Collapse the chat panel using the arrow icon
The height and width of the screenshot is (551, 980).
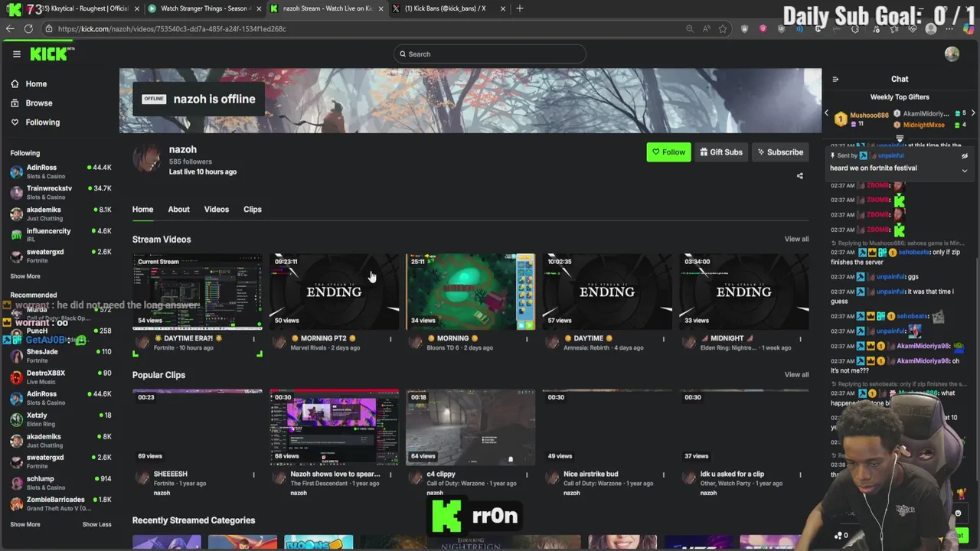(x=835, y=79)
